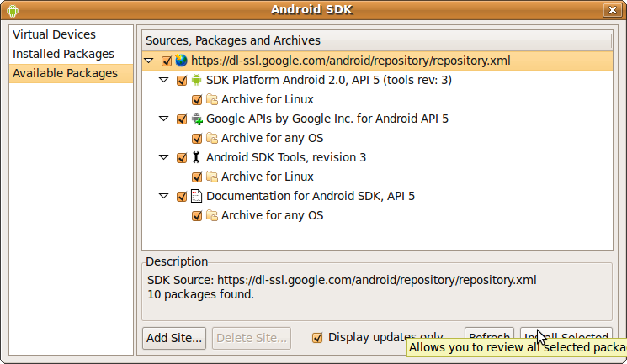Click the Sources, Packages and Archives header
The image size is (627, 364).
pyautogui.click(x=377, y=40)
